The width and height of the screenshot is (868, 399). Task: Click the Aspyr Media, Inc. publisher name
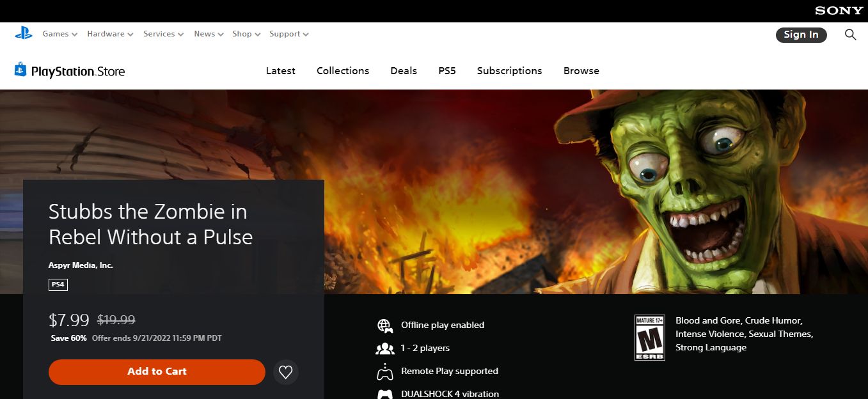click(81, 265)
